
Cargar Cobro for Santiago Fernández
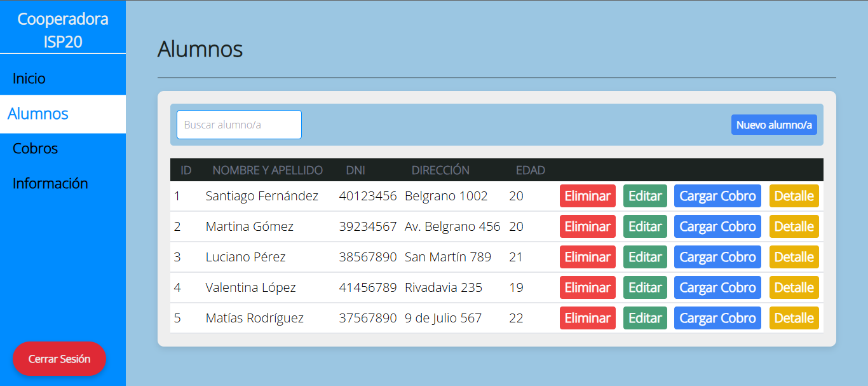point(717,196)
